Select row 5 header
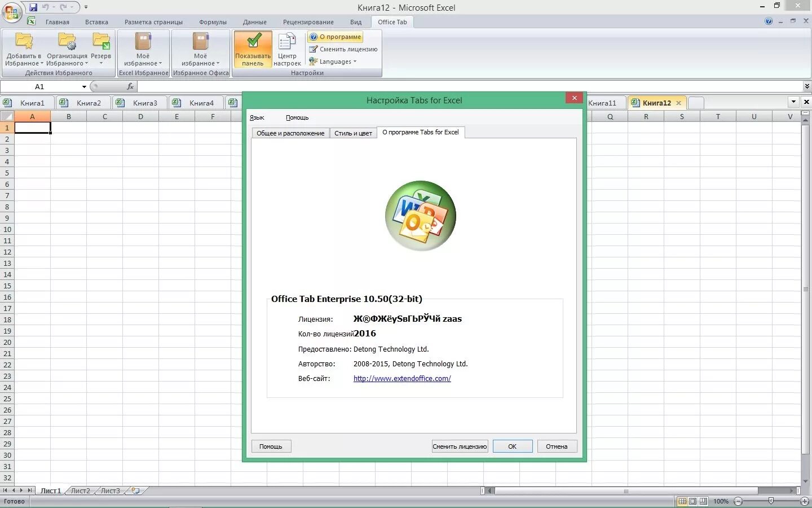 pos(7,173)
